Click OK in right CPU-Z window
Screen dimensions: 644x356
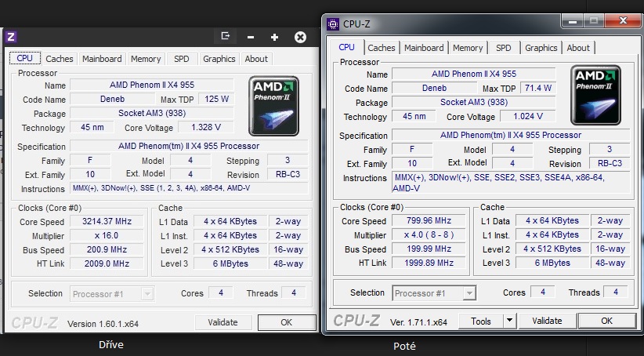click(x=606, y=321)
